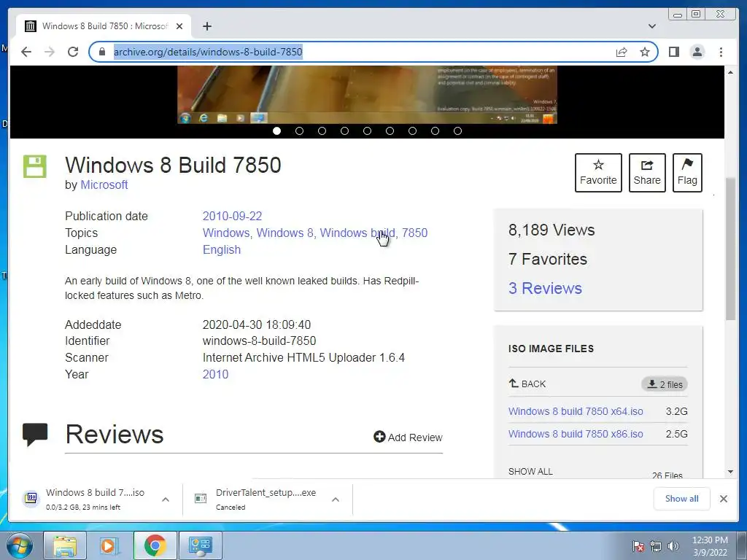Open the Windows 8 topic link
Viewport: 747px width, 560px height.
pyautogui.click(x=285, y=233)
